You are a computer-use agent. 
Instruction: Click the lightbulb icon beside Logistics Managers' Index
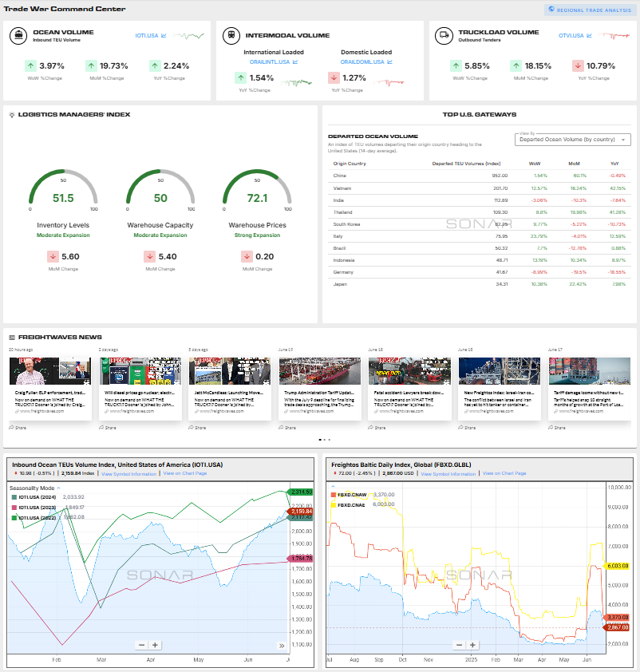coord(12,114)
